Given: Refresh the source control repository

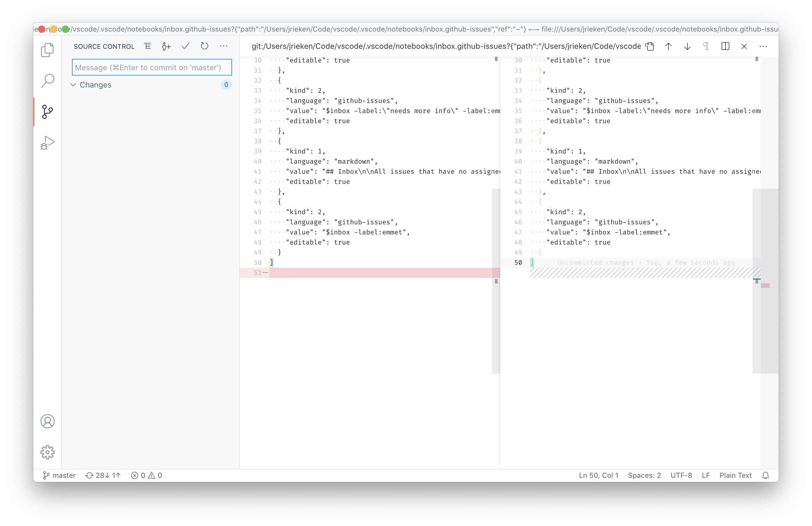Looking at the screenshot, I should pyautogui.click(x=204, y=46).
